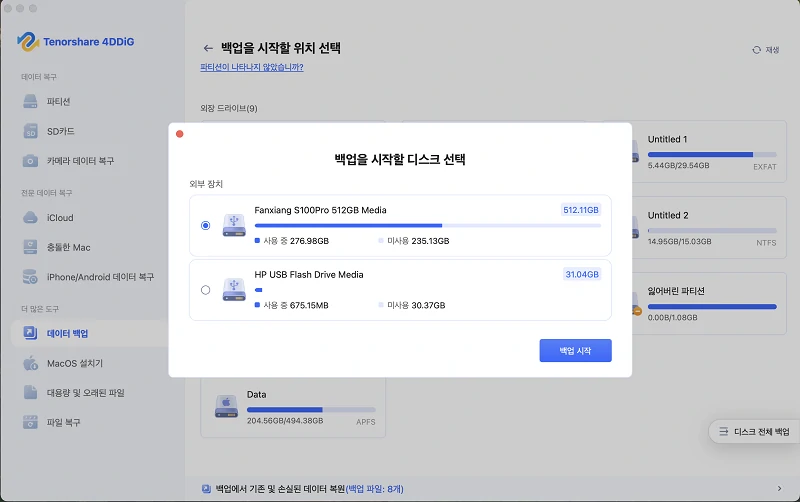Click the 백업 시작 button
This screenshot has width=800, height=502.
pyautogui.click(x=576, y=350)
